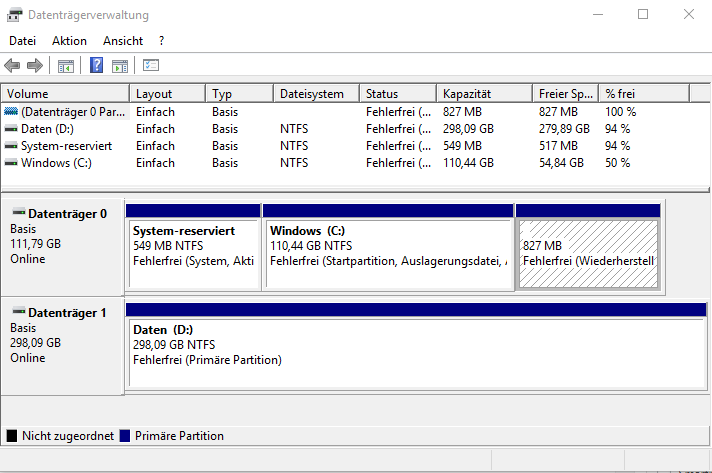Select the "Daten (D:)" volume name

[47, 129]
